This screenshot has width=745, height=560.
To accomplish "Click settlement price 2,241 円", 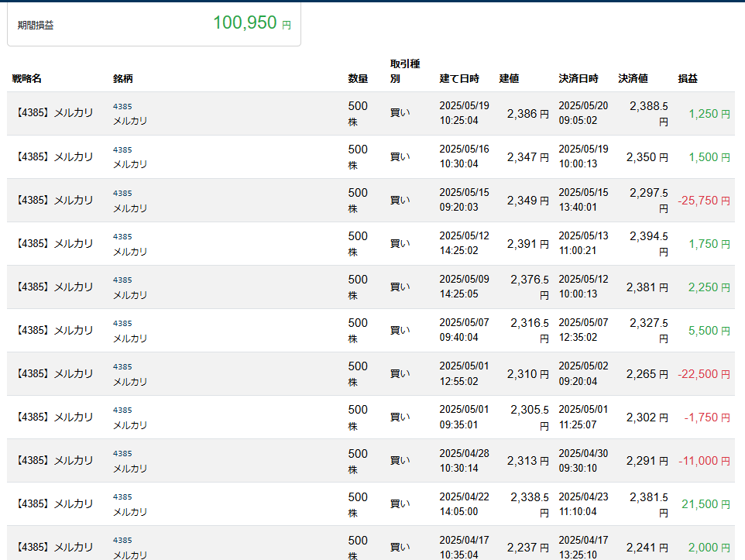I will point(647,547).
